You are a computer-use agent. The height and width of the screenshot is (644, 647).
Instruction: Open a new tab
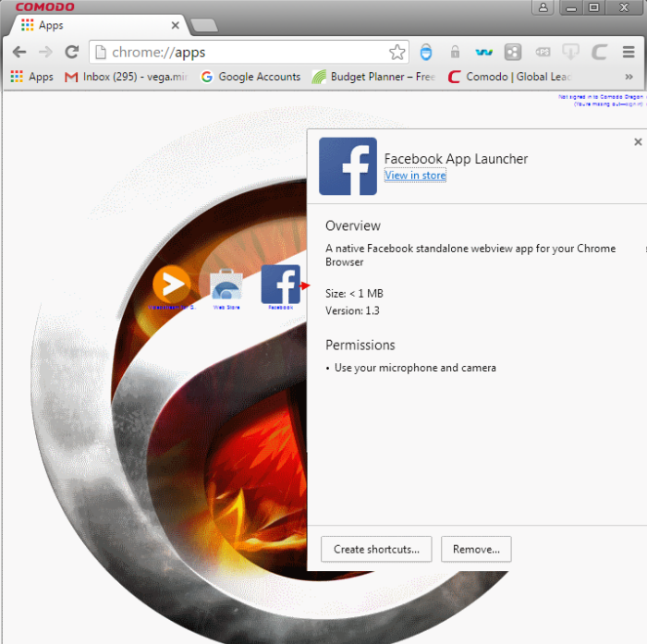click(204, 26)
